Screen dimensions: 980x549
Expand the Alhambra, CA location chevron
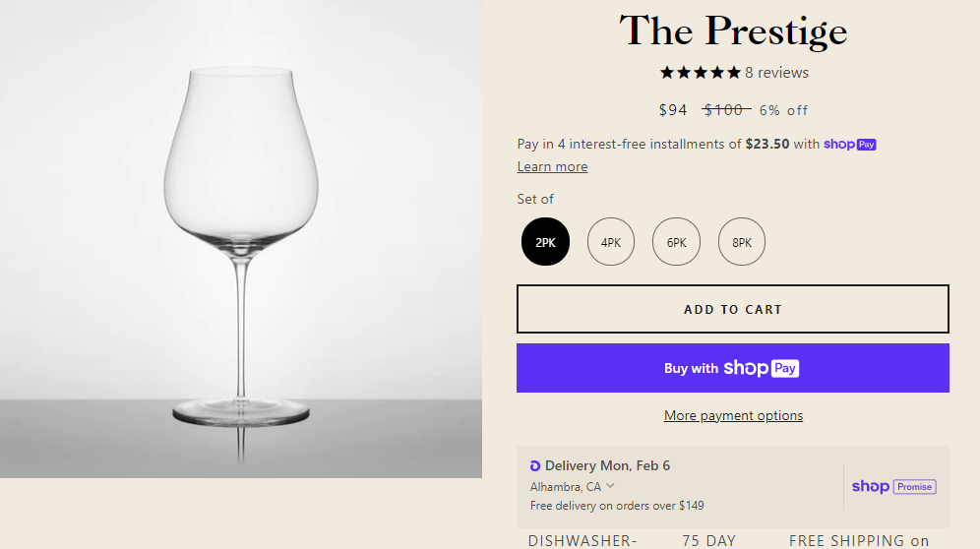610,485
